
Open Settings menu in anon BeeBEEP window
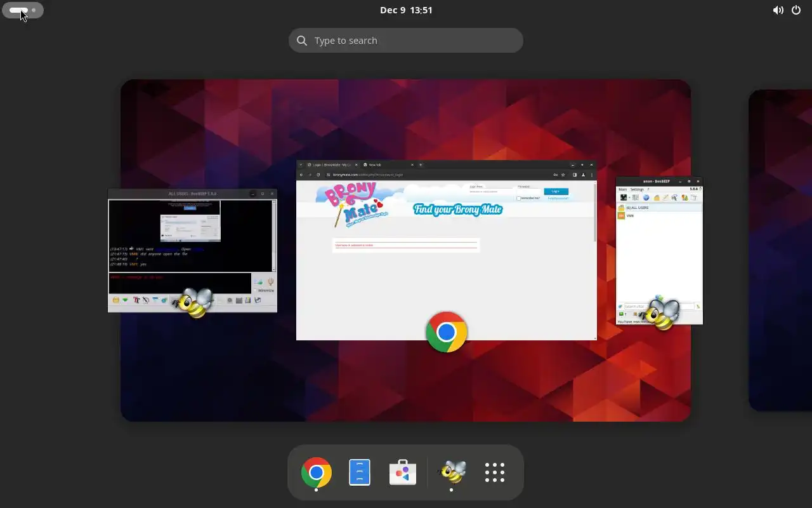pos(637,189)
